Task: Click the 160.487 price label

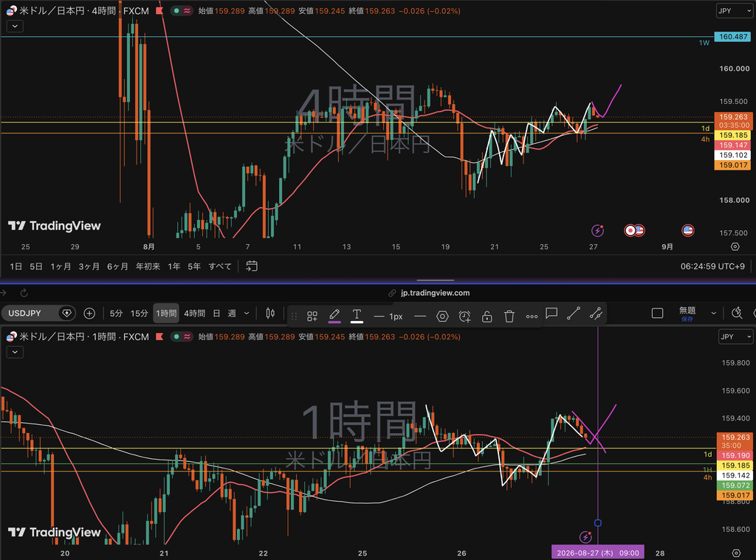Action: 733,37
